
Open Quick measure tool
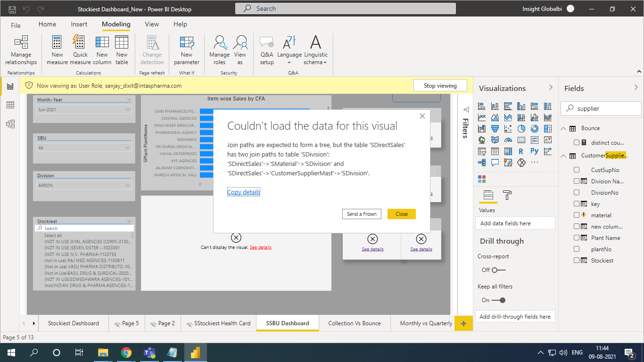[80, 51]
